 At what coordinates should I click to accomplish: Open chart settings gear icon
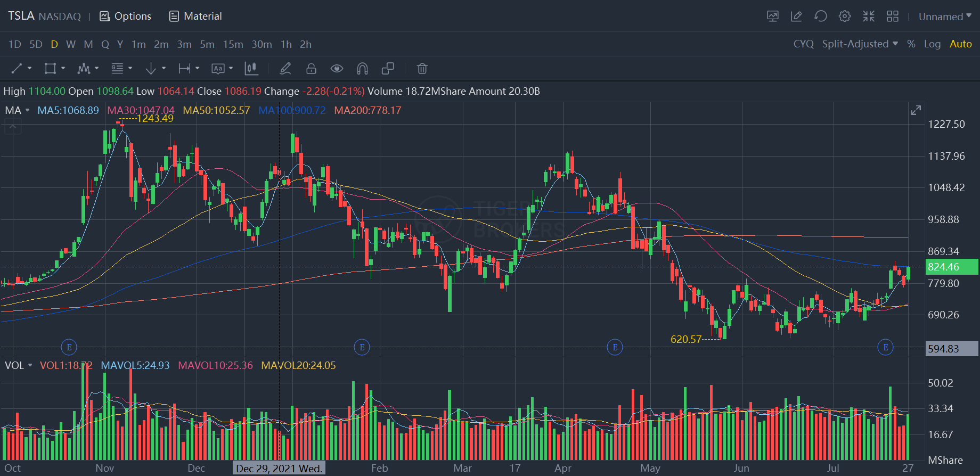pos(845,17)
